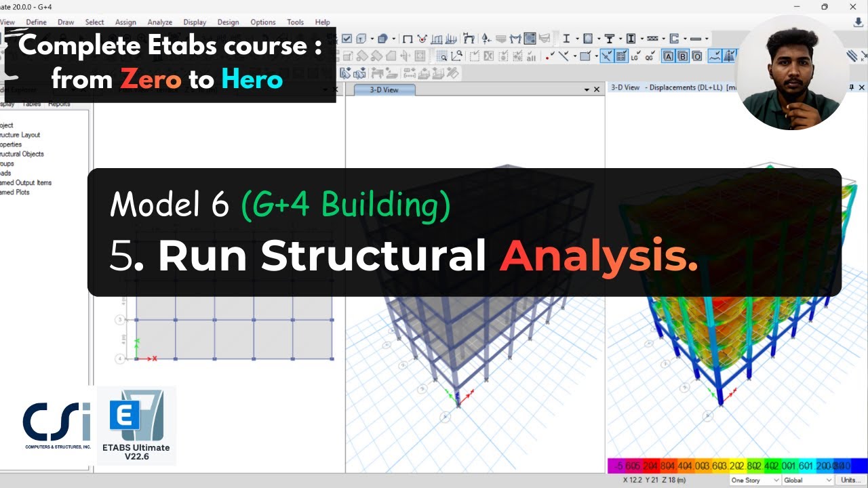Toggle the highlighted snap to intersections icon
The image size is (868, 488).
tap(606, 56)
